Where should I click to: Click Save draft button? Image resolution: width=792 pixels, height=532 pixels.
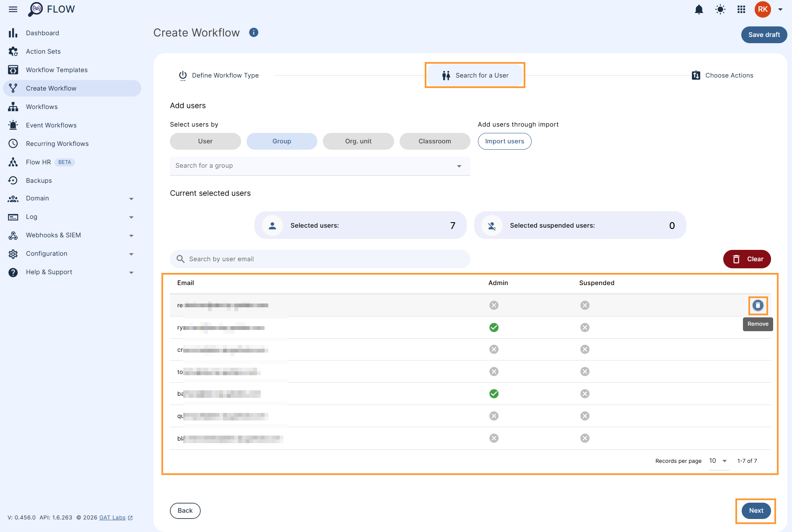click(764, 35)
